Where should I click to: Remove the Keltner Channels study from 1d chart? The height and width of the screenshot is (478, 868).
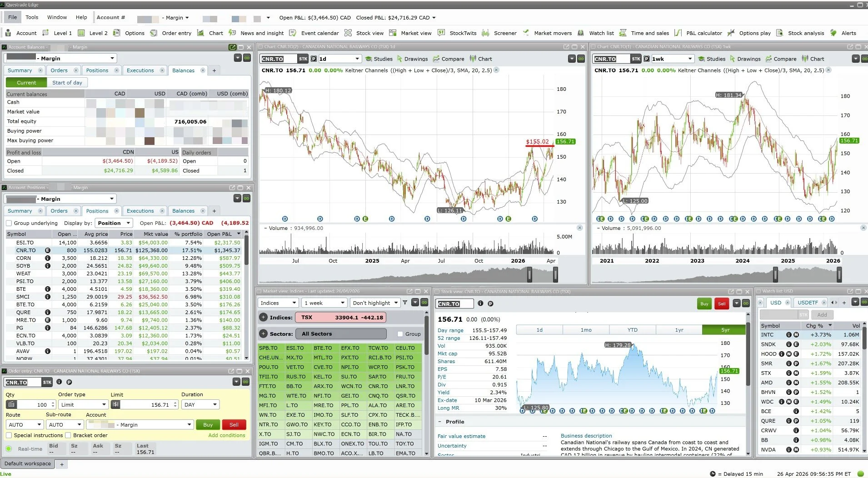(496, 70)
